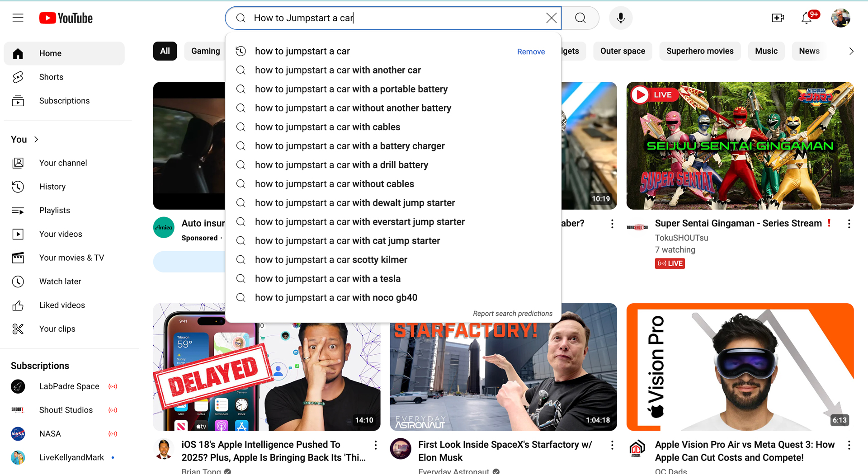
Task: Select the News filter chip
Action: (x=809, y=51)
